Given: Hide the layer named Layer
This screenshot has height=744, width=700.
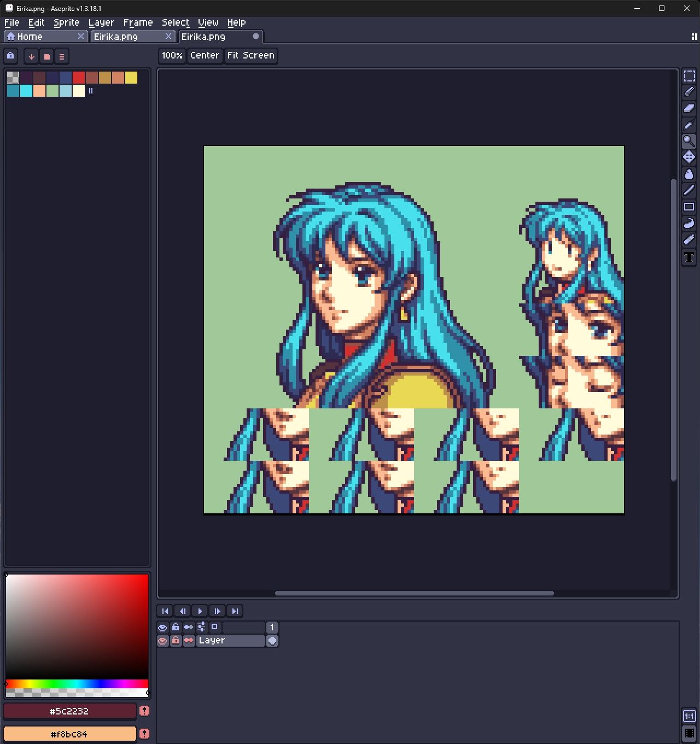Looking at the screenshot, I should pyautogui.click(x=162, y=641).
